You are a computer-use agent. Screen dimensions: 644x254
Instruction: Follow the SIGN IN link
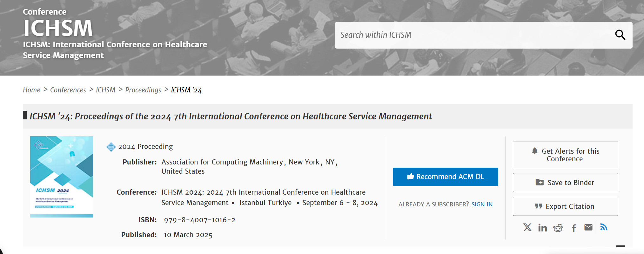click(482, 204)
